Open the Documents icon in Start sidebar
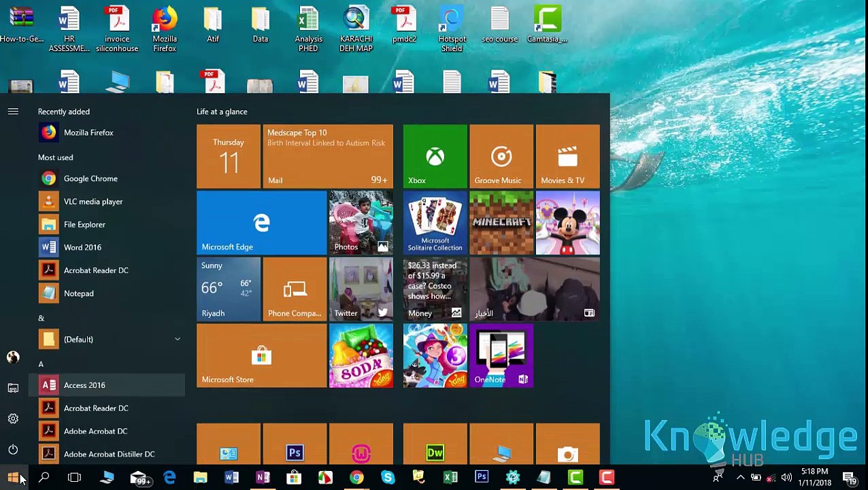Screen dimensions: 868x490 tap(13, 388)
